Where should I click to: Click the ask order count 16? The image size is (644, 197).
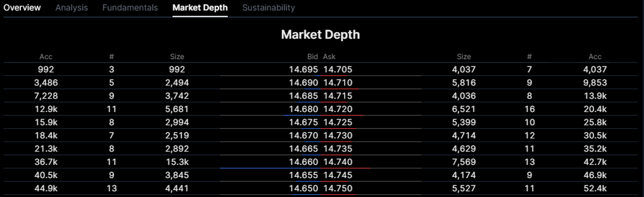pyautogui.click(x=529, y=109)
